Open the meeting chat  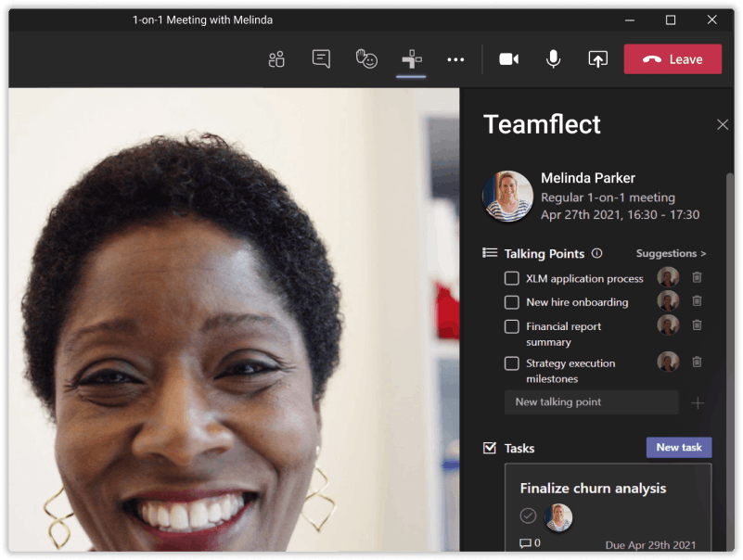[x=320, y=58]
